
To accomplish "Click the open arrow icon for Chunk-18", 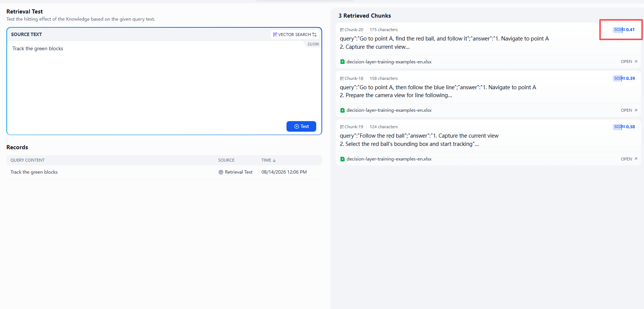I will (636, 110).
